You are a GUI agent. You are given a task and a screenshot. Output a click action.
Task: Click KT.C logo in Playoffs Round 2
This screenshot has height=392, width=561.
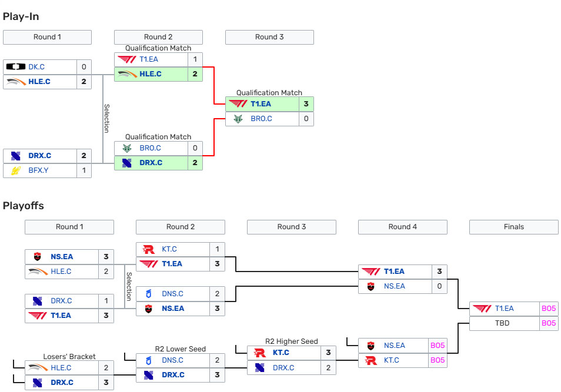149,249
